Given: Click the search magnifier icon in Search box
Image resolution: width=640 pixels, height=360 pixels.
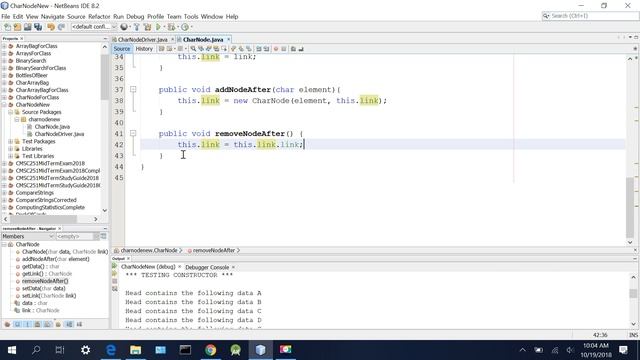Looking at the screenshot, I should 546,16.
